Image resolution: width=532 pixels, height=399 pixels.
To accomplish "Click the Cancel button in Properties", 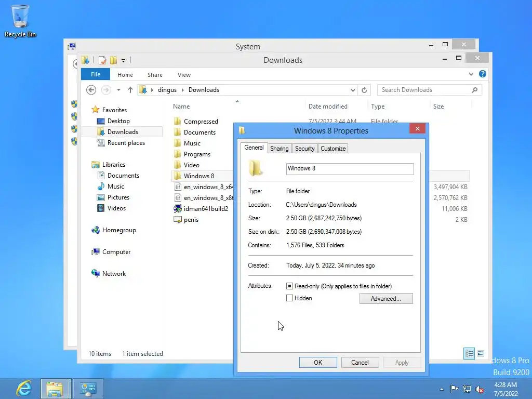I will coord(360,362).
